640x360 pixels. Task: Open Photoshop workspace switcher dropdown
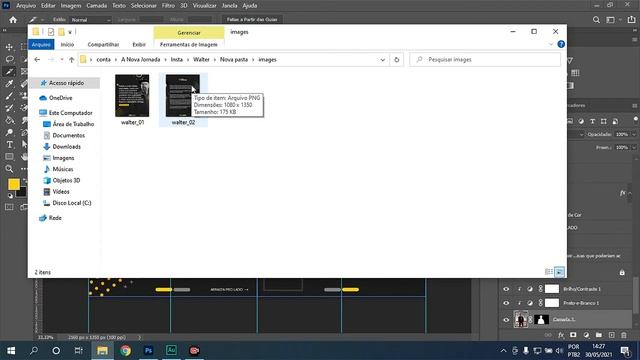coord(613,20)
